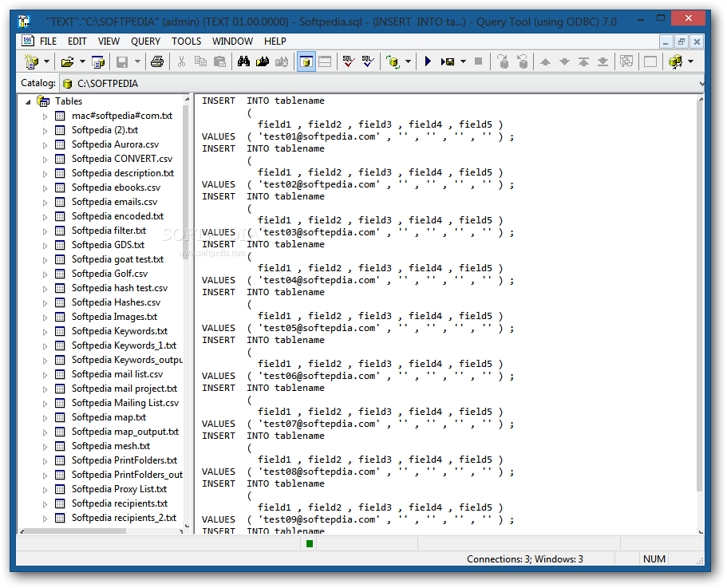Screen dimensions: 727x588
Task: Open the Save dropdown arrow
Action: [x=137, y=61]
